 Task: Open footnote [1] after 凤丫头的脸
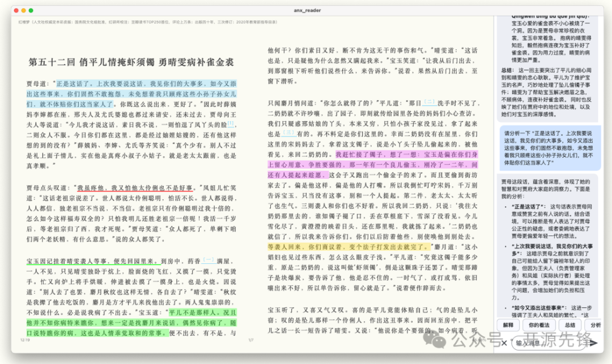click(x=231, y=123)
